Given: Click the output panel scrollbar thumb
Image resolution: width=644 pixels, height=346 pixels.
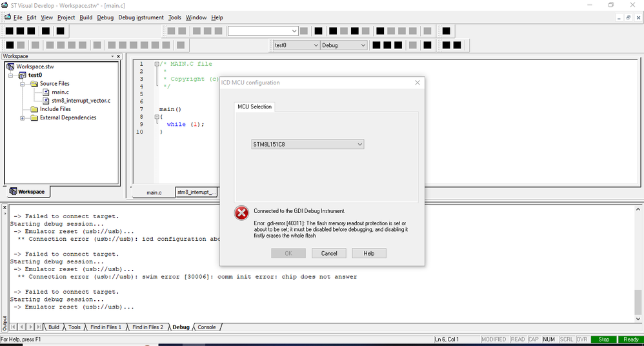Looking at the screenshot, I should (x=638, y=301).
